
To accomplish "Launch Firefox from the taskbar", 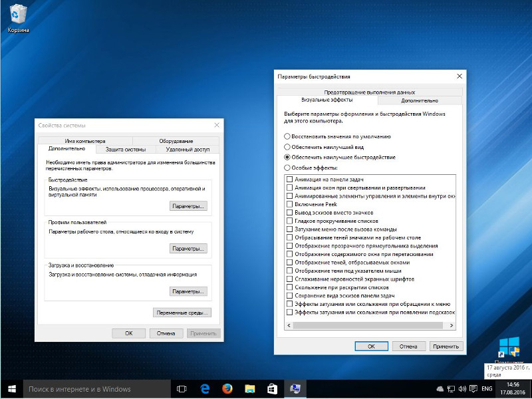I will click(x=227, y=389).
